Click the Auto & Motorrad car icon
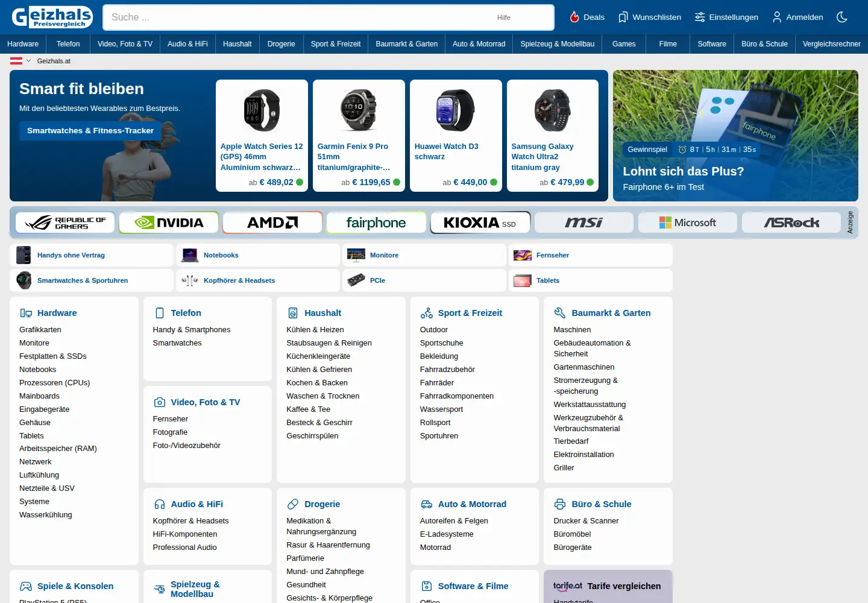Viewport: 868px width, 603px height. click(427, 504)
